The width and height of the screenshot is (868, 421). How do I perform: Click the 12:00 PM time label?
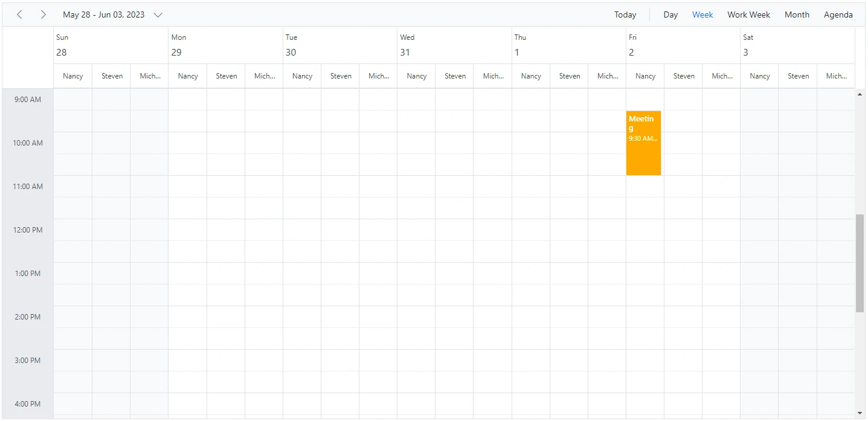28,230
